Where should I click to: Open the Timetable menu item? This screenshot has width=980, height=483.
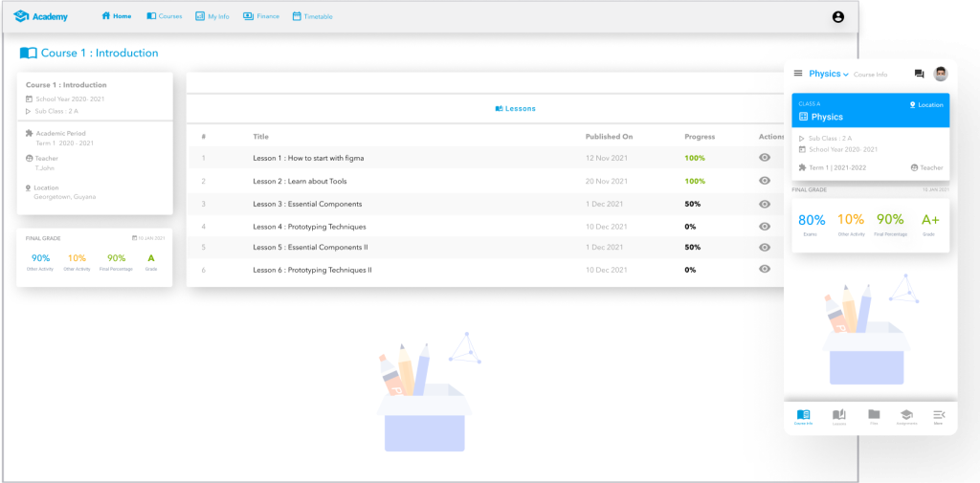312,16
